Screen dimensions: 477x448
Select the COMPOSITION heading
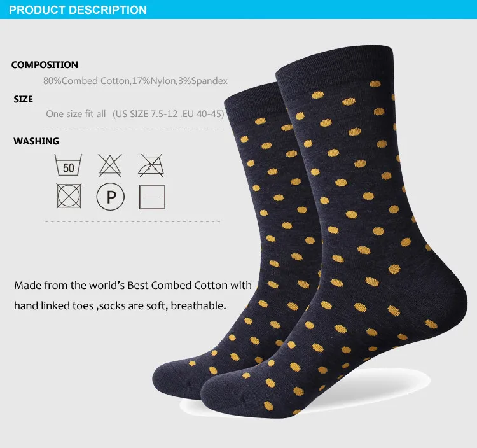pyautogui.click(x=45, y=65)
